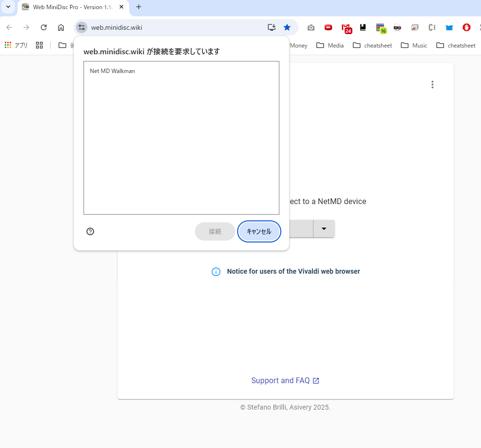
Task: Click the incognito glasses extension icon
Action: tap(397, 28)
